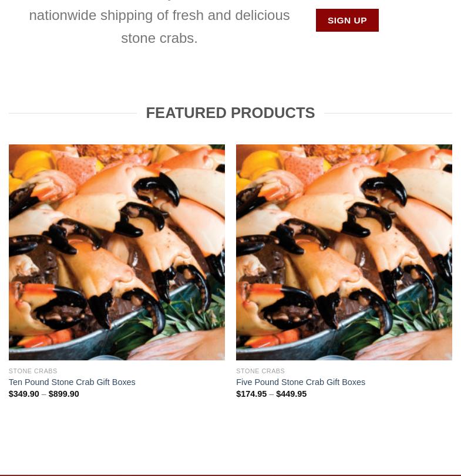
Task: Click the $899.90 maximum price
Action: [64, 394]
